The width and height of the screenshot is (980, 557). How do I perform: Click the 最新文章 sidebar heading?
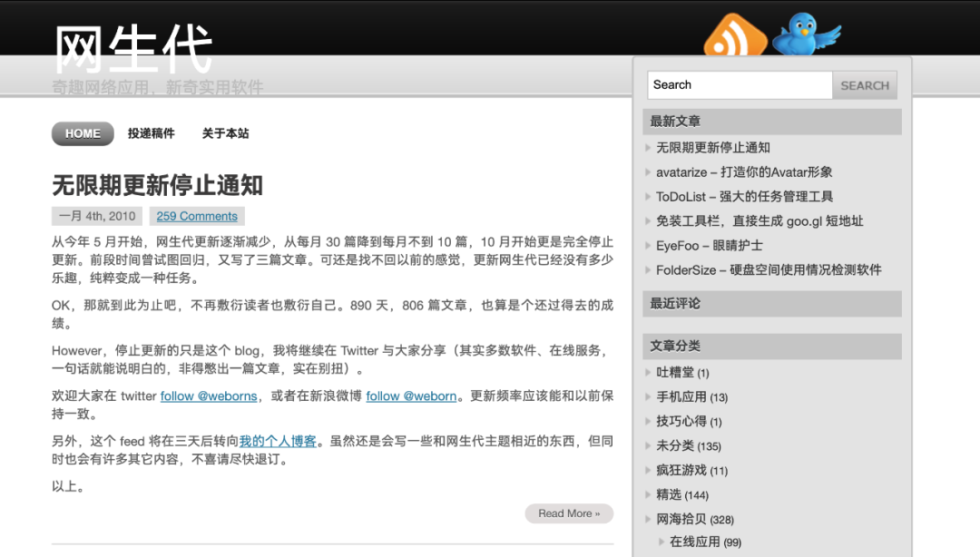coord(772,122)
